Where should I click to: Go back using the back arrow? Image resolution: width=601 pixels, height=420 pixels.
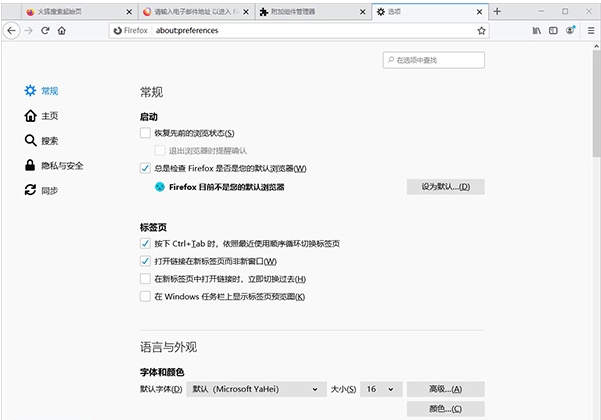(x=11, y=30)
